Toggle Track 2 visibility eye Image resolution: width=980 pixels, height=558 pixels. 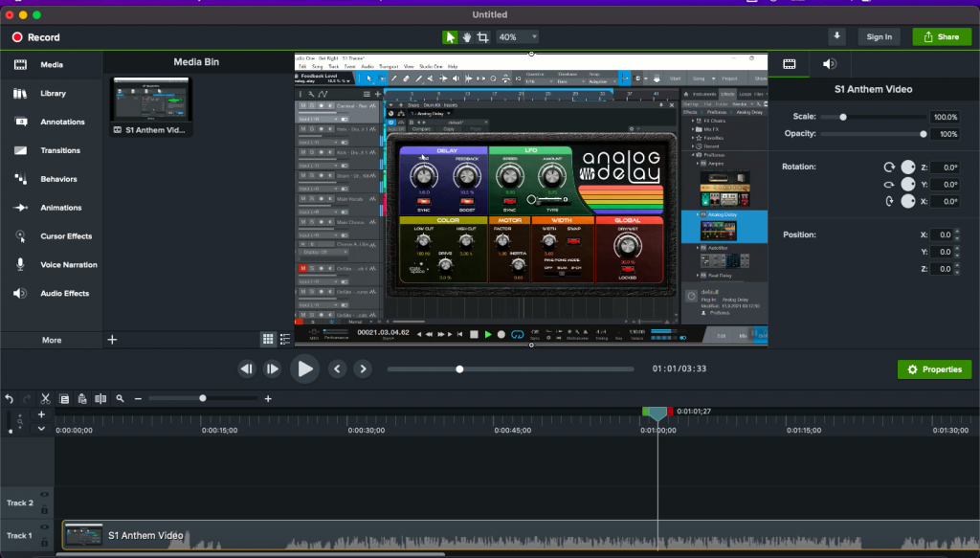pos(44,495)
